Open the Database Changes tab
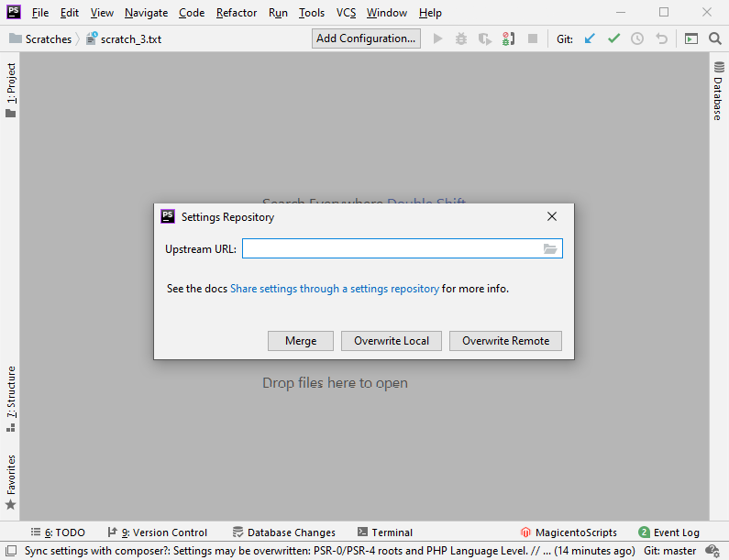Viewport: 729px width, 560px height. point(284,533)
